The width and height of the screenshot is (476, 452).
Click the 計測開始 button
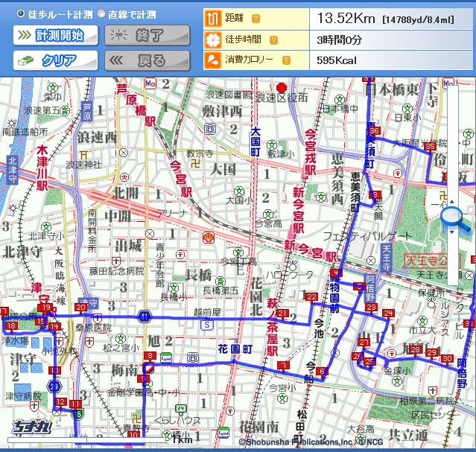tap(56, 35)
